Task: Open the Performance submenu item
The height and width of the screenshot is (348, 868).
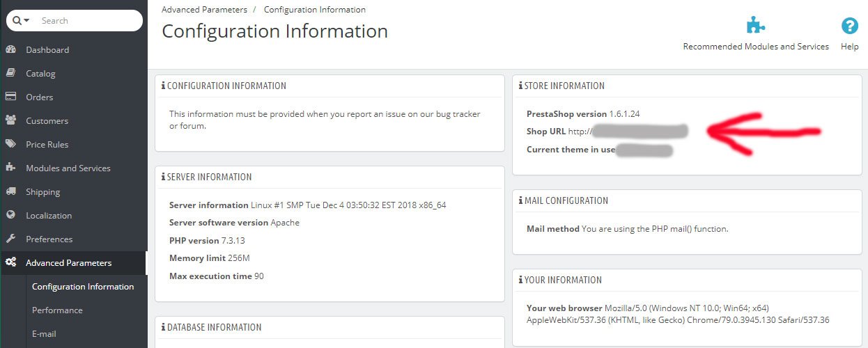Action: 57,310
